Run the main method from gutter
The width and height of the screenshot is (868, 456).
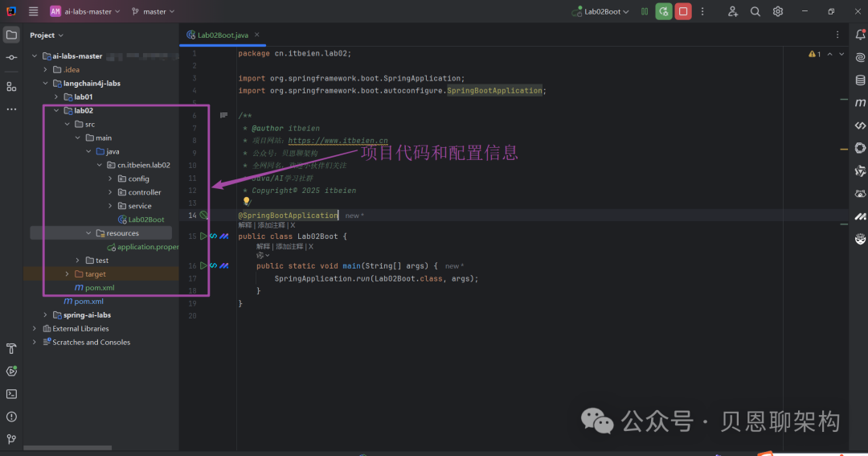203,265
